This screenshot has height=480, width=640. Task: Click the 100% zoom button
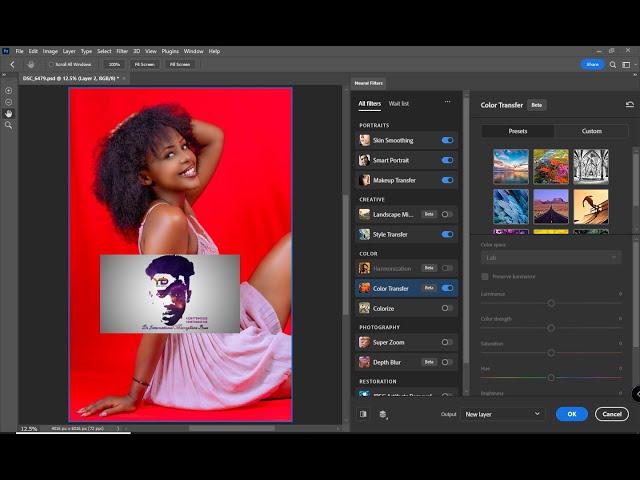pyautogui.click(x=114, y=64)
